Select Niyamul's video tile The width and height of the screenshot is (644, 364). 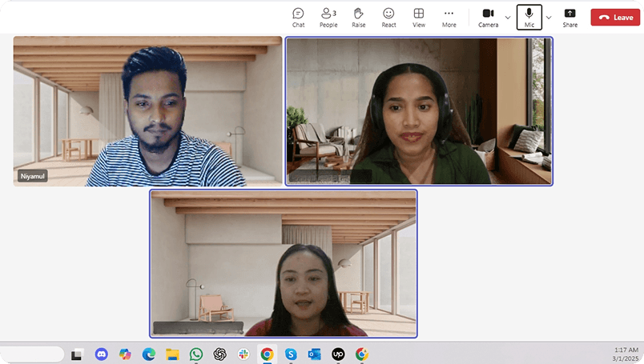coord(147,111)
